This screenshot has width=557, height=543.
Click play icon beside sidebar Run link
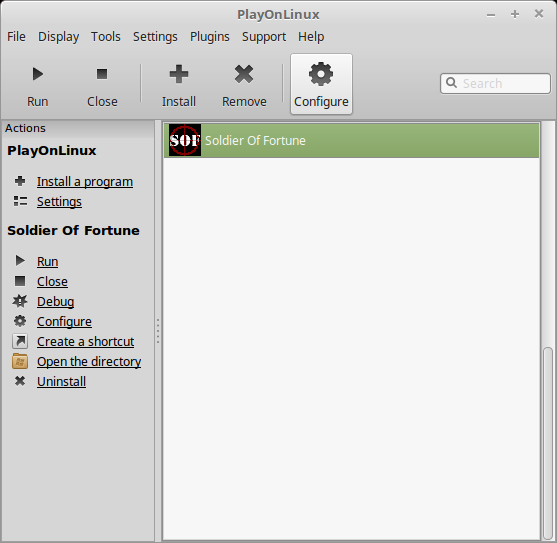(20, 261)
